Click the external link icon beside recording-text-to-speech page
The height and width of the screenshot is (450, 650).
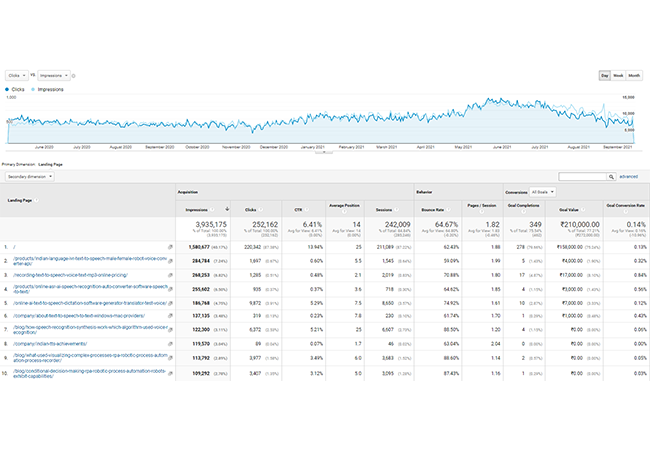pos(170,273)
